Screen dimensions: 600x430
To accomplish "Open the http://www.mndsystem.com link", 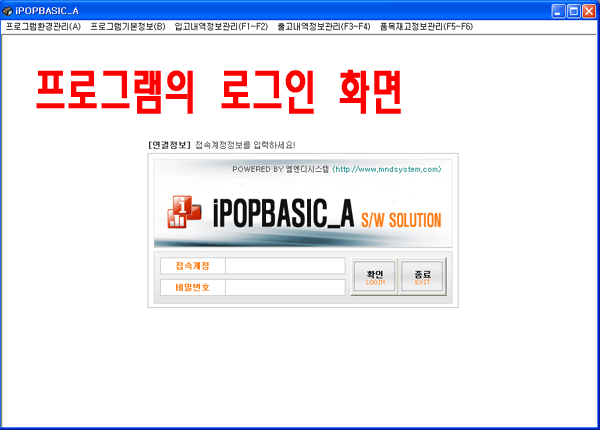I will [387, 169].
